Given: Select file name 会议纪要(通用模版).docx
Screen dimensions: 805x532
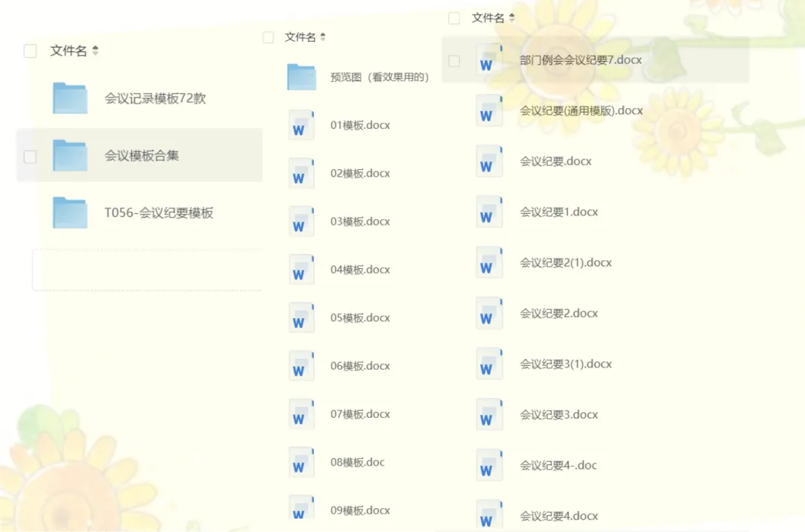Looking at the screenshot, I should coord(581,111).
